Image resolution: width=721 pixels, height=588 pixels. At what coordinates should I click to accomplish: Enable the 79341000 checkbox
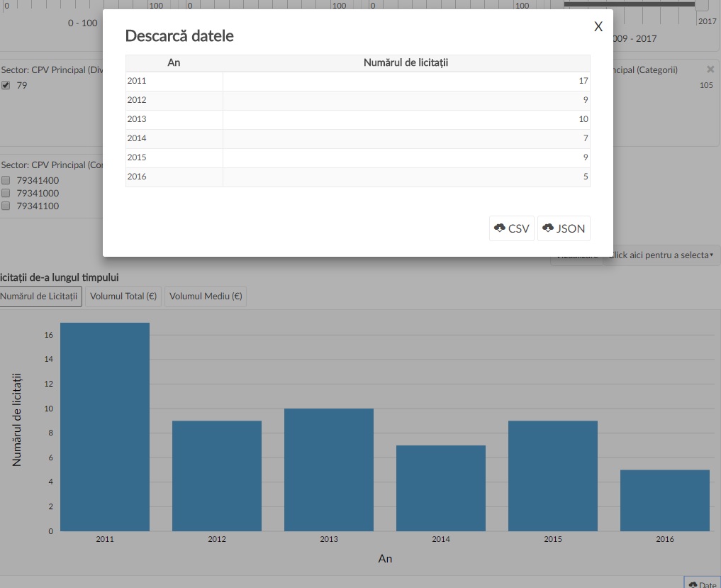coord(6,194)
